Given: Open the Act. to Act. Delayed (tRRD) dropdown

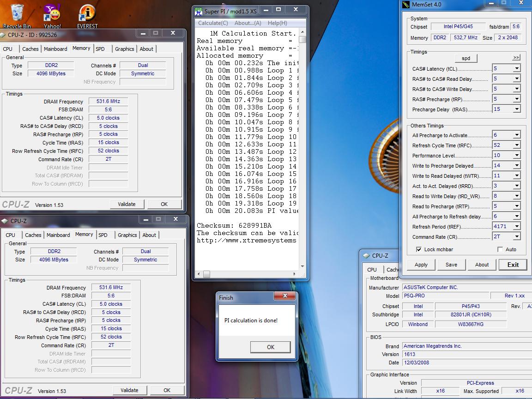Looking at the screenshot, I should [x=516, y=186].
